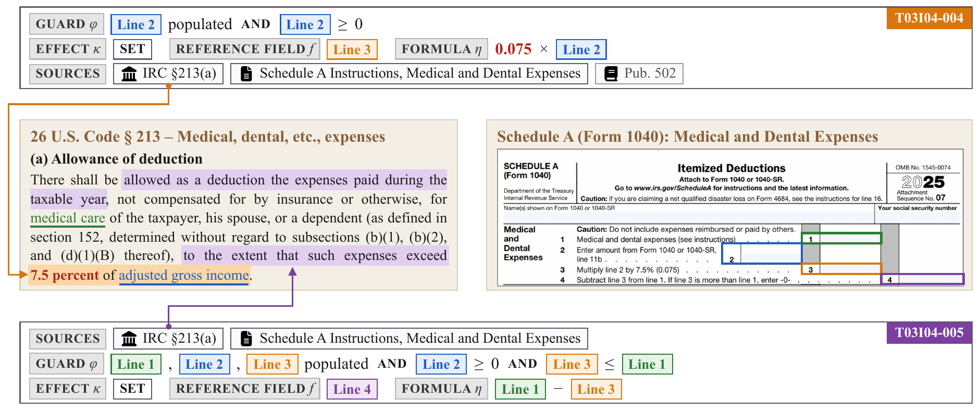980x411 pixels.
Task: Click the first green Line 1 chip in bottom guard
Action: (136, 364)
